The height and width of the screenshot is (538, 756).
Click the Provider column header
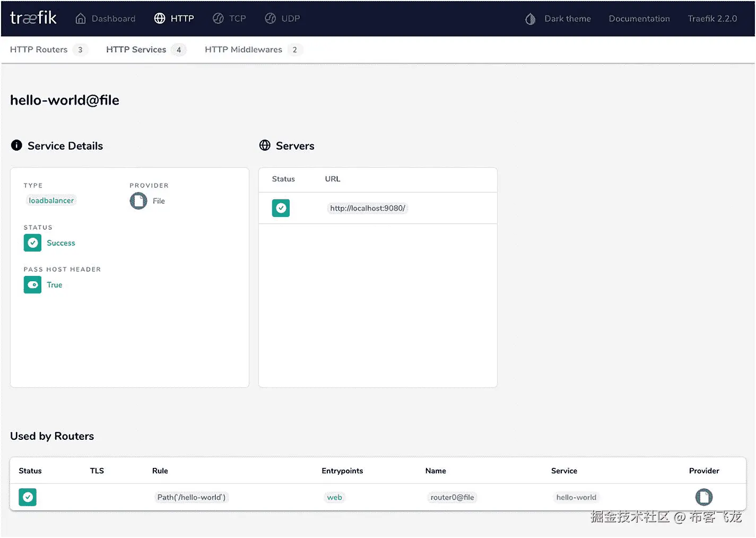[x=704, y=471]
